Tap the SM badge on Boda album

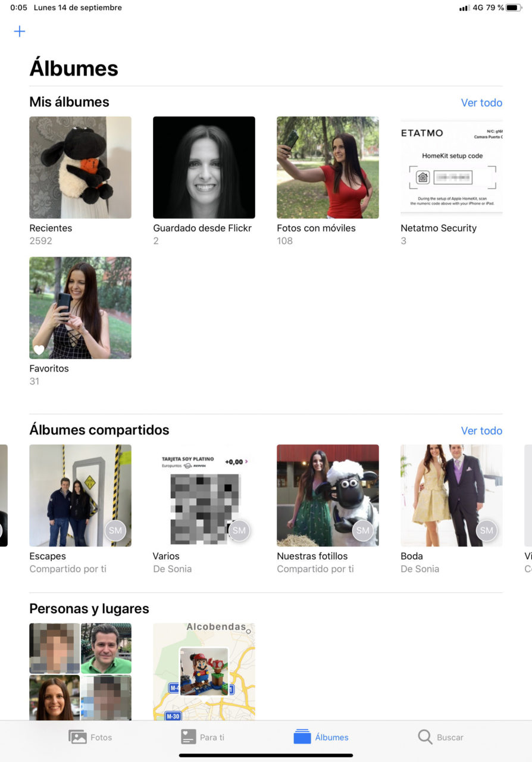pos(487,530)
